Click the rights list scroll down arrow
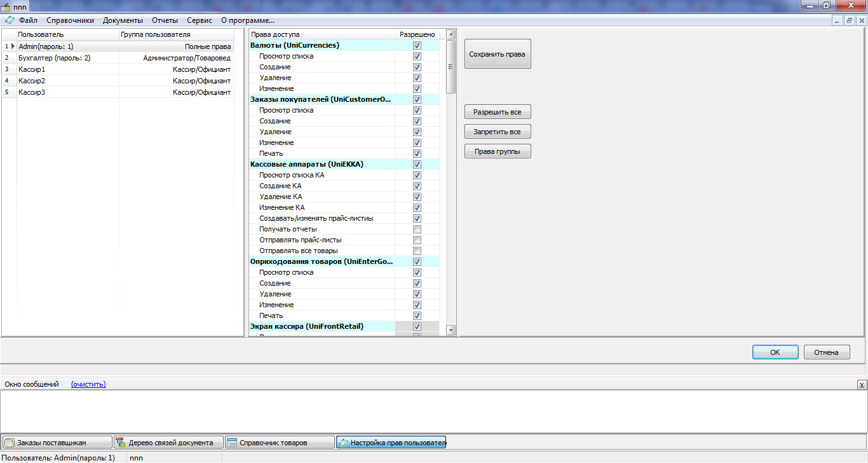868x463 pixels. coord(451,330)
